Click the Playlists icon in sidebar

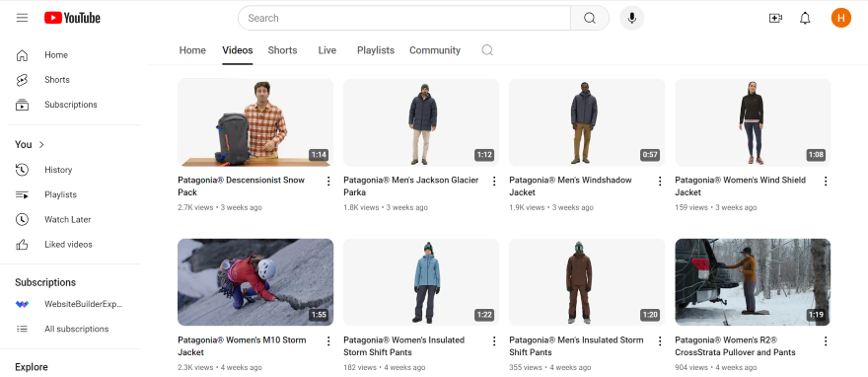[22, 194]
